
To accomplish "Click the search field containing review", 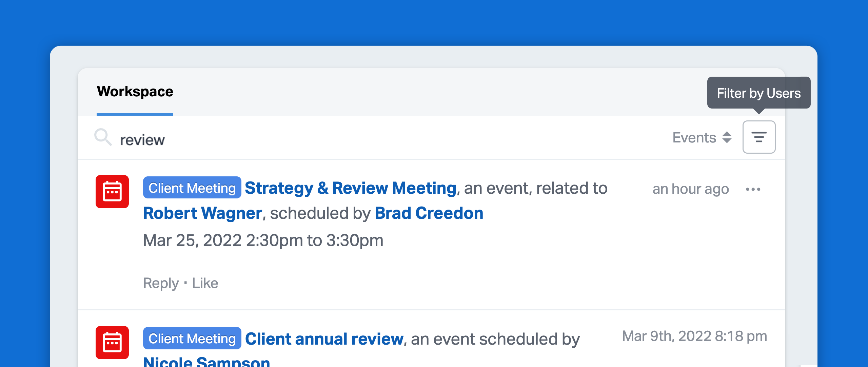I will pyautogui.click(x=373, y=140).
